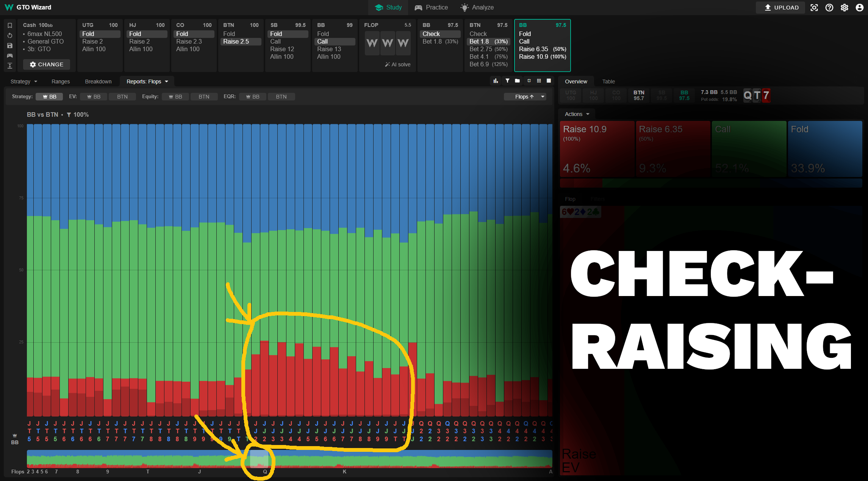Select BB Raise 6.35 (50%) in the active node
This screenshot has height=481, width=868.
tap(542, 49)
